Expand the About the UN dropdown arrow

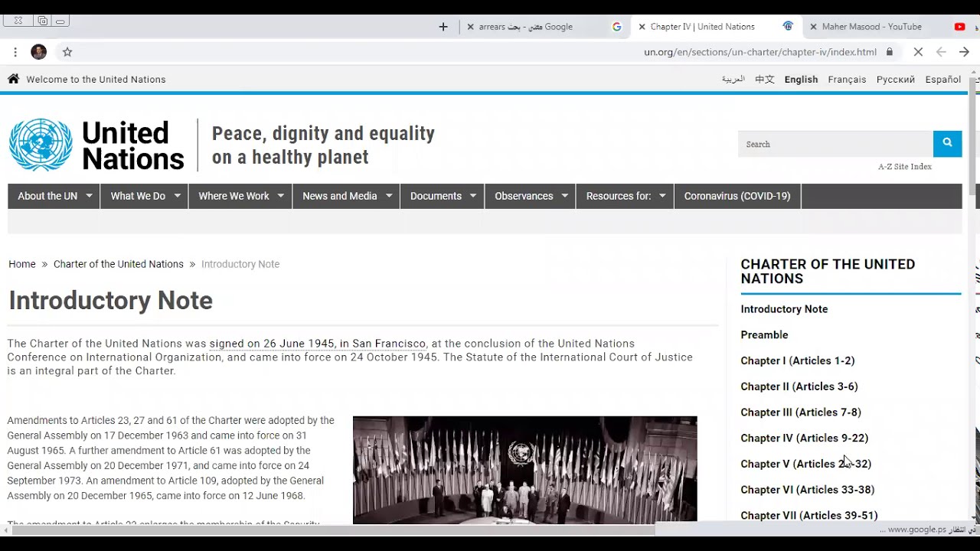pyautogui.click(x=89, y=196)
